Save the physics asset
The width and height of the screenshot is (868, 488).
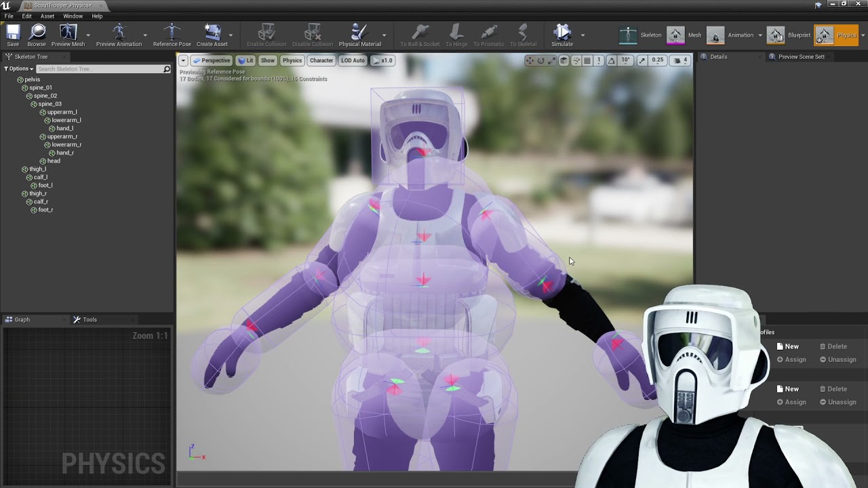coord(13,35)
